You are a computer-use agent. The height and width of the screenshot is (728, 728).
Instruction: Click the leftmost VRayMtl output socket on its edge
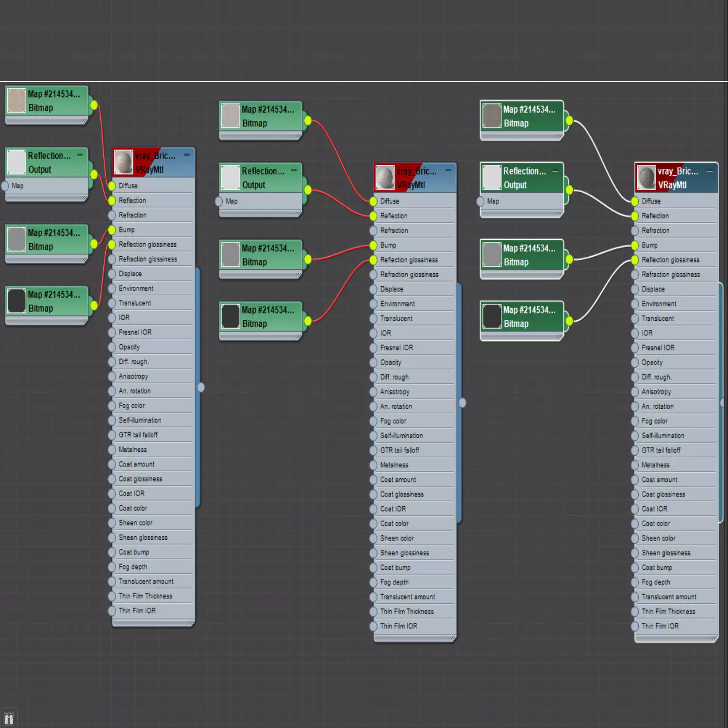[201, 387]
